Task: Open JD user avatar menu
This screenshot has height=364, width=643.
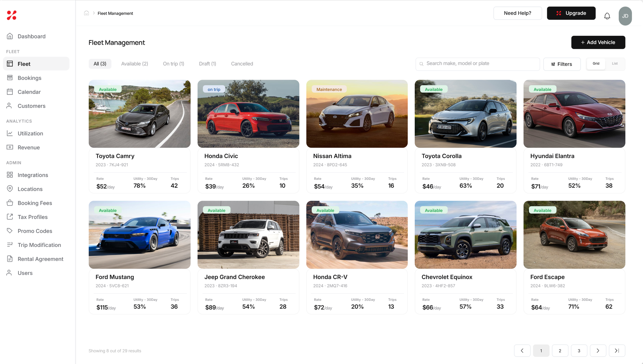Action: click(x=625, y=16)
